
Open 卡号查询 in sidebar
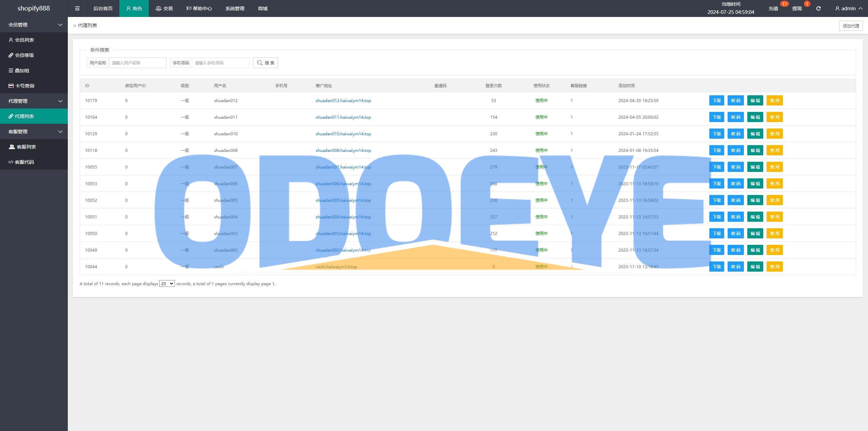(34, 86)
